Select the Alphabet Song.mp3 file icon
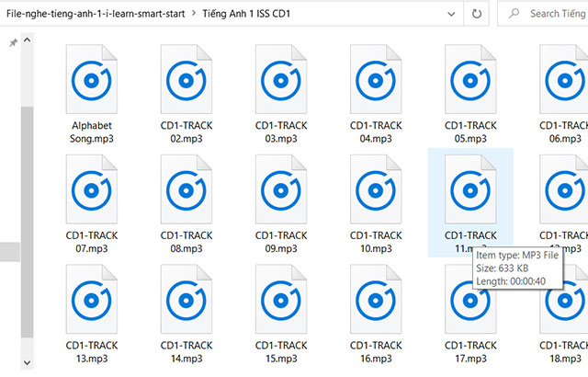Image resolution: width=588 pixels, height=377 pixels. click(x=92, y=78)
